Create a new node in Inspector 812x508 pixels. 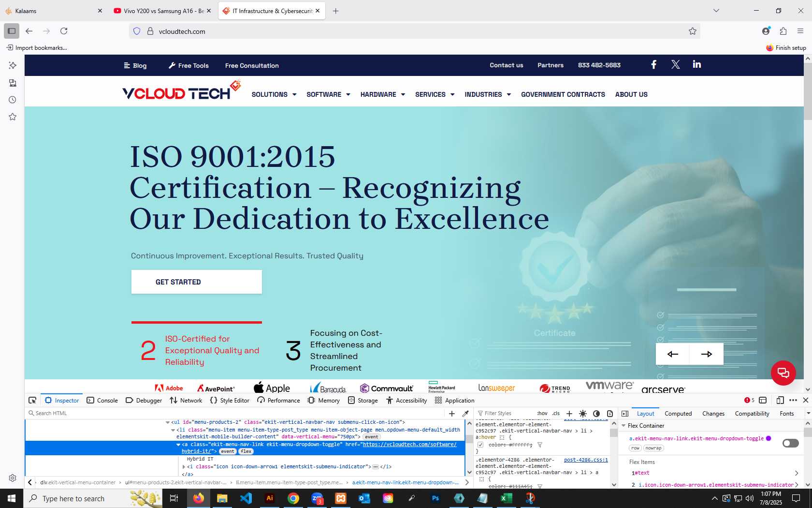[x=452, y=413]
